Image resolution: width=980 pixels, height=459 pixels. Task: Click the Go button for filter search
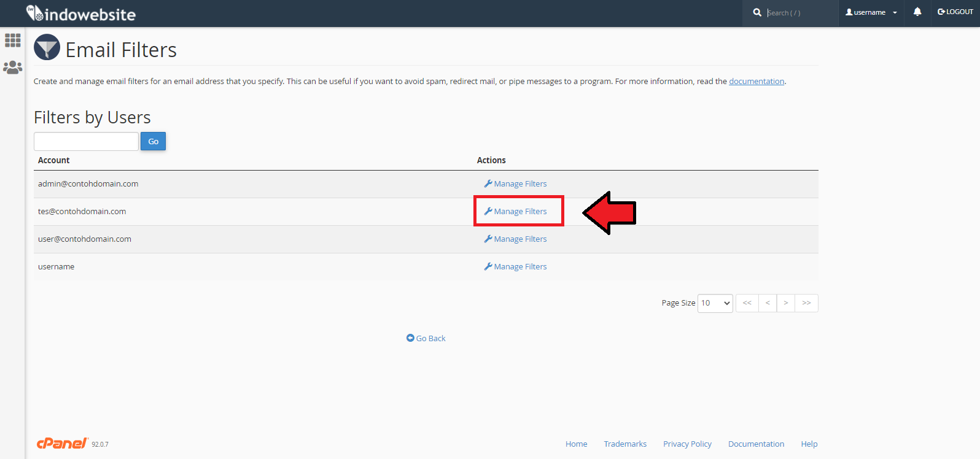pyautogui.click(x=153, y=142)
